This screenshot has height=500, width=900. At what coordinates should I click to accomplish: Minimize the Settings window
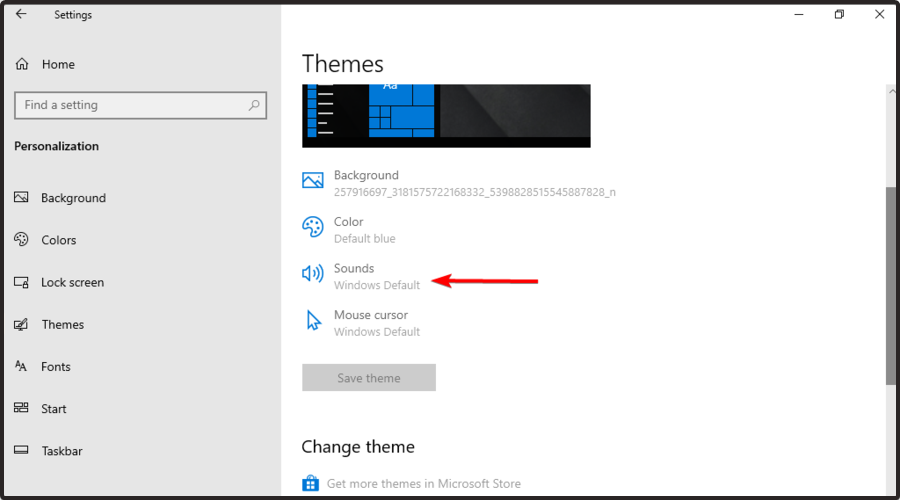click(799, 14)
